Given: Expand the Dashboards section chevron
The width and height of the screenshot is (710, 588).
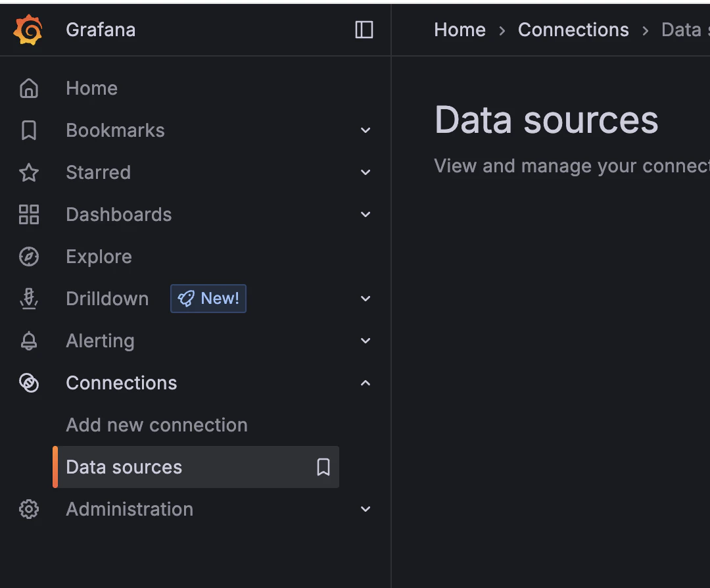Looking at the screenshot, I should click(x=366, y=214).
